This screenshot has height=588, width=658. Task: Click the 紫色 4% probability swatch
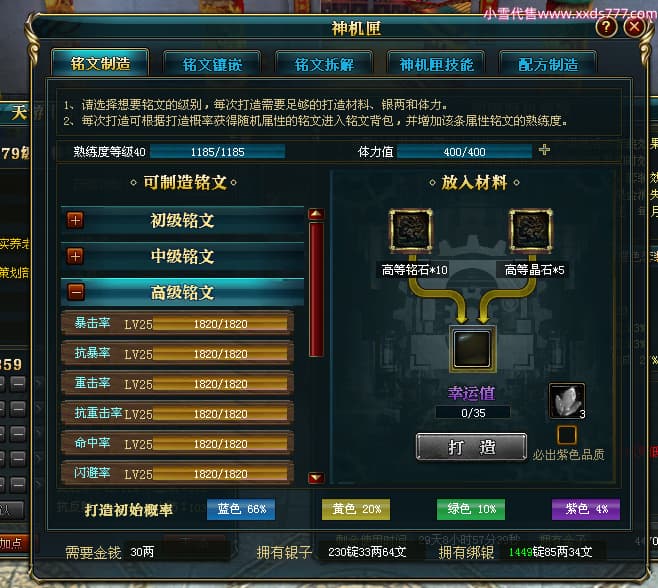tap(586, 509)
